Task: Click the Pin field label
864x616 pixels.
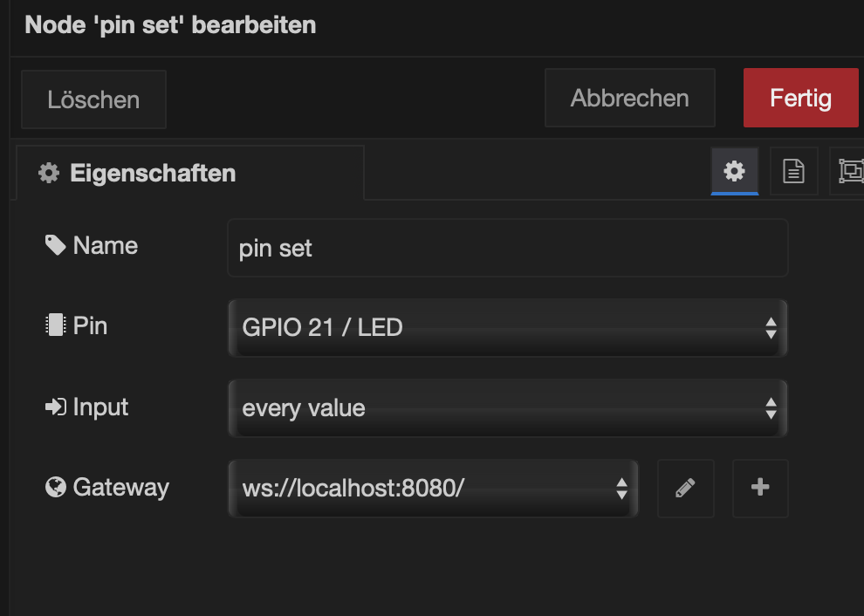Action: click(90, 326)
